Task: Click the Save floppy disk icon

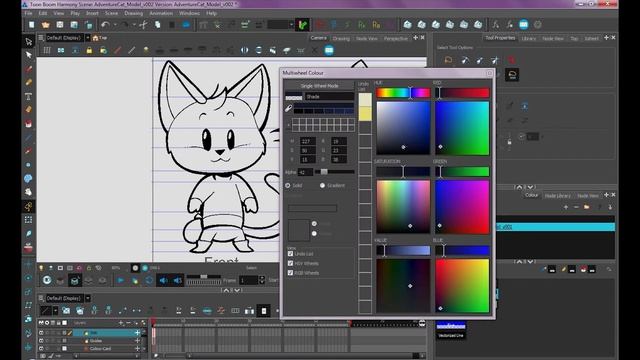Action: (x=60, y=25)
